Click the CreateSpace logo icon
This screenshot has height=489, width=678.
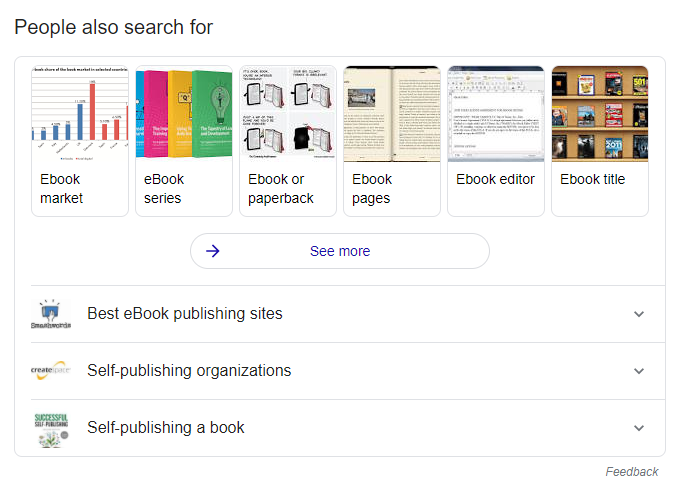51,371
